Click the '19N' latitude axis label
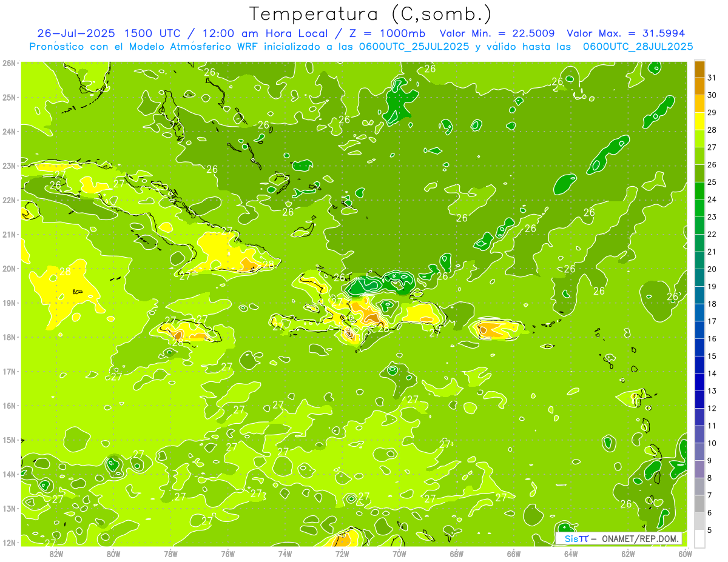Image resolution: width=728 pixels, height=562 pixels. (8, 303)
